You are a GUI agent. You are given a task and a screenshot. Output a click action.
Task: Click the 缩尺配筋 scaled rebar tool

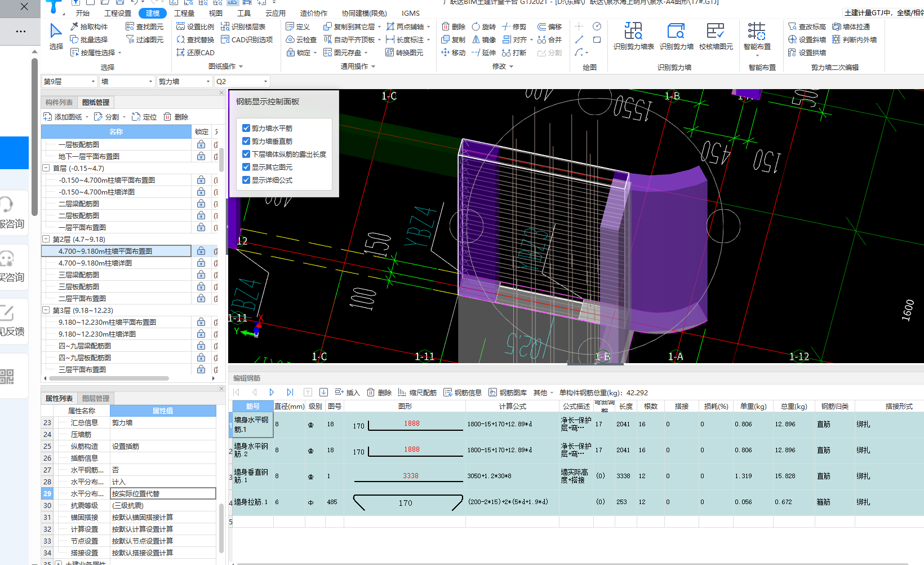tap(417, 392)
